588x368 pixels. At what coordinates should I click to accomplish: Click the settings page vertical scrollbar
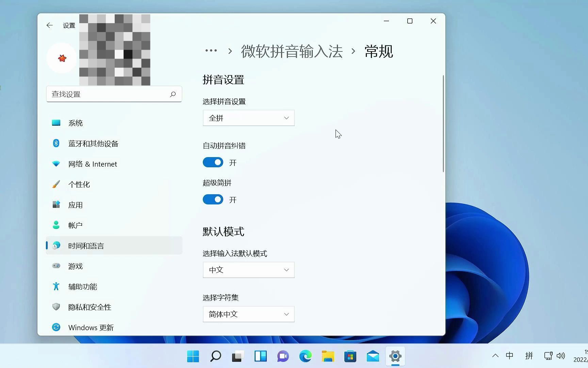coord(443,124)
